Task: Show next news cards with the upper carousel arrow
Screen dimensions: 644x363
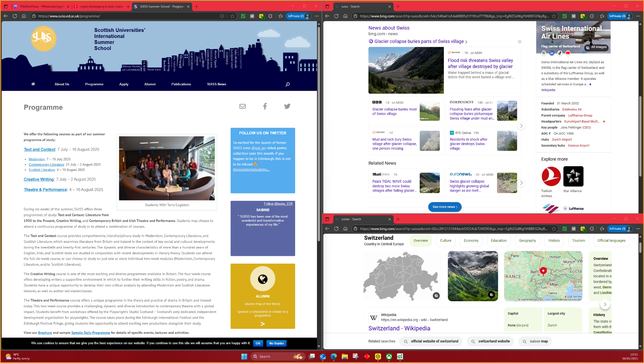Action: [x=521, y=126]
